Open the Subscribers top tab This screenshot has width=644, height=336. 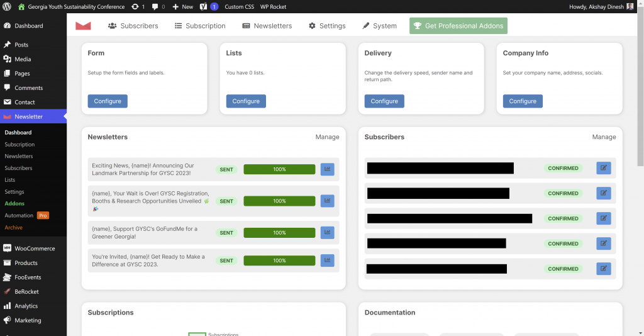pos(133,26)
